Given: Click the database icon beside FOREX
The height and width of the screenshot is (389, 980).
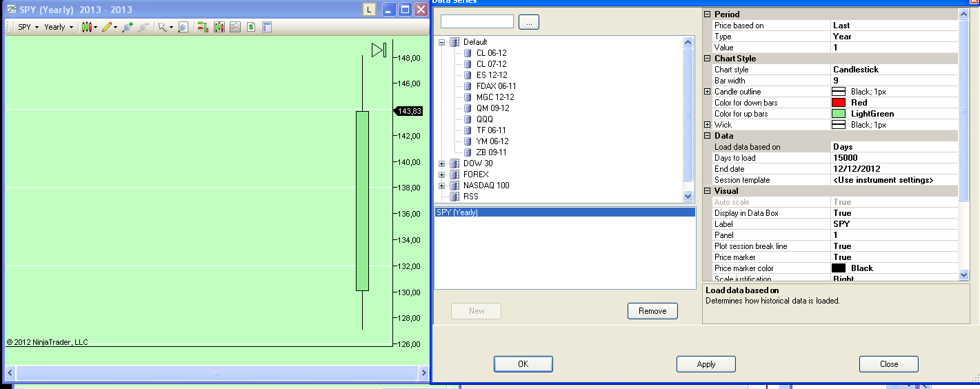Looking at the screenshot, I should coord(454,174).
